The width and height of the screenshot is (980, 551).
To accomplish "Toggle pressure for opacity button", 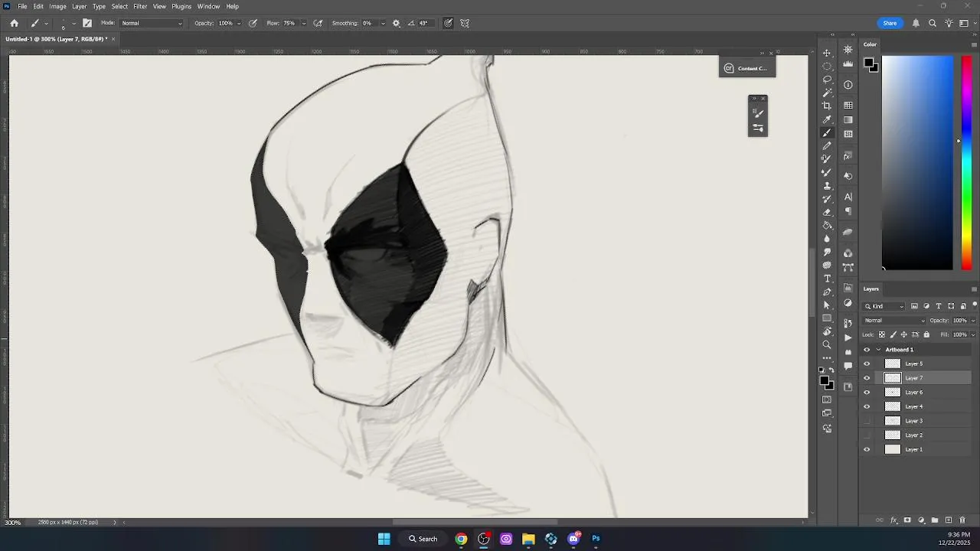I will 253,23.
